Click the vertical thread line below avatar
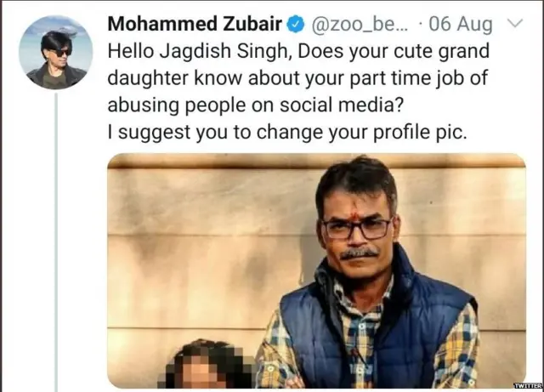 click(x=56, y=238)
